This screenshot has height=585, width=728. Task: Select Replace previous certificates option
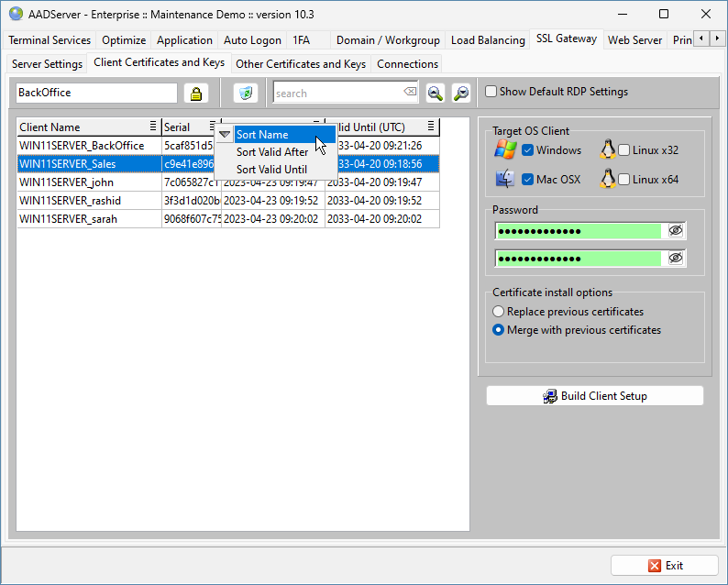[499, 312]
